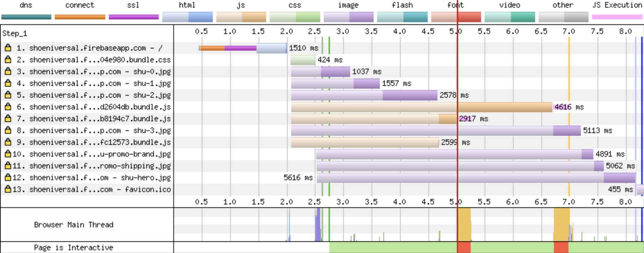Image resolution: width=644 pixels, height=253 pixels.
Task: Click the font legend label
Action: click(x=455, y=5)
